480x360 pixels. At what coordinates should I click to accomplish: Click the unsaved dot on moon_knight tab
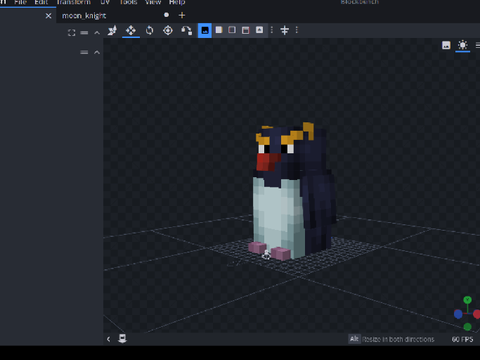[166, 15]
